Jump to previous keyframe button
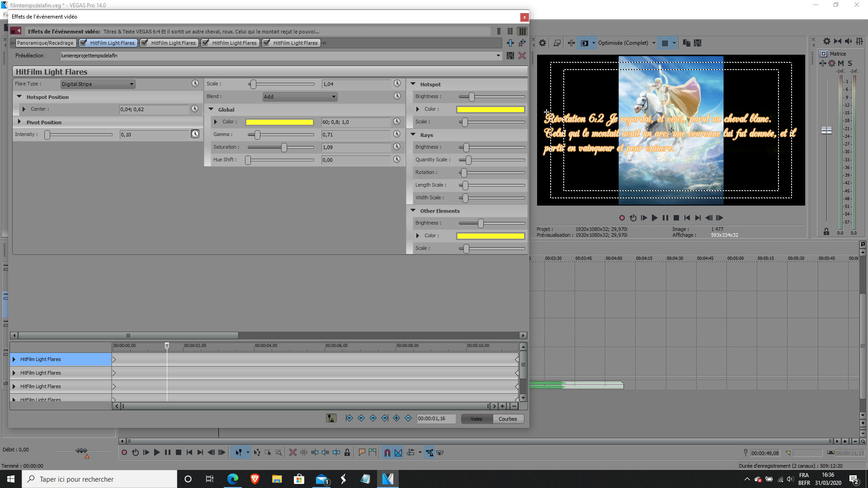The height and width of the screenshot is (488, 868). pyautogui.click(x=361, y=418)
